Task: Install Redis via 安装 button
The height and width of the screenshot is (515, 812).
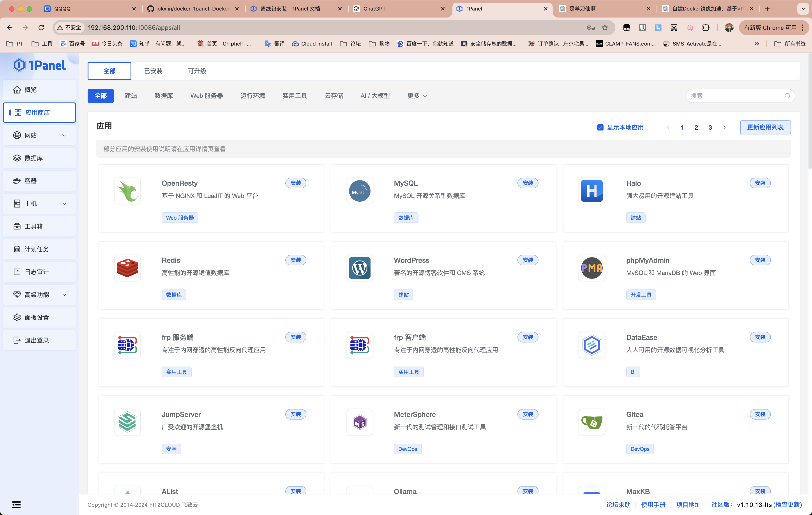Action: [296, 260]
